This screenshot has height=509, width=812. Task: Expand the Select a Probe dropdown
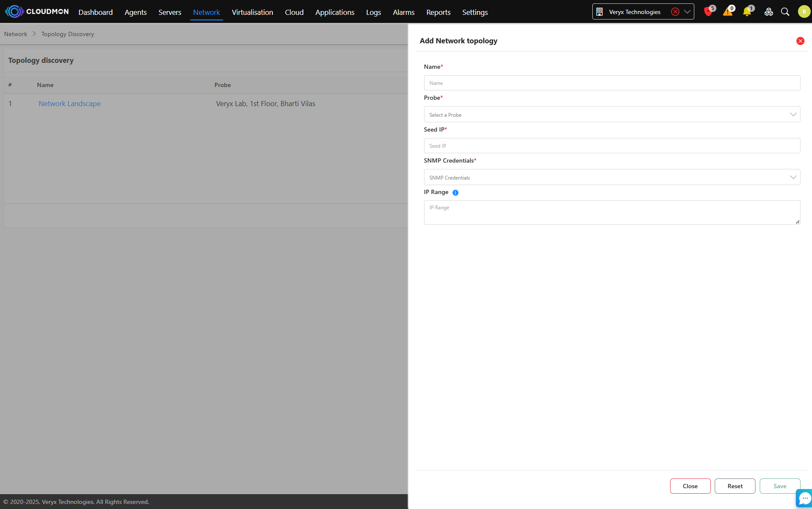pos(612,115)
